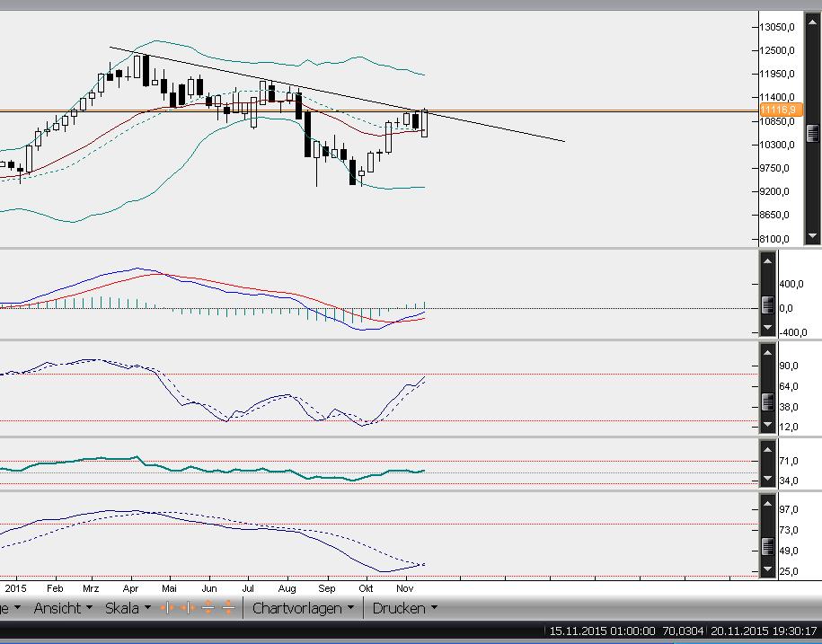Click the slider thumb beside 64,0 and 38,0
Screen dimensions: 822x644
[x=767, y=401]
